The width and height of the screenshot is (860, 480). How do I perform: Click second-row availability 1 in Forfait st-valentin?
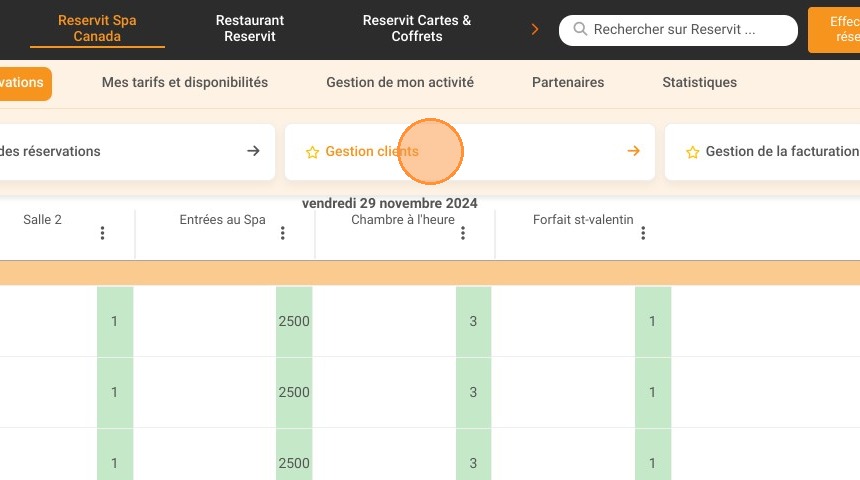coord(653,392)
